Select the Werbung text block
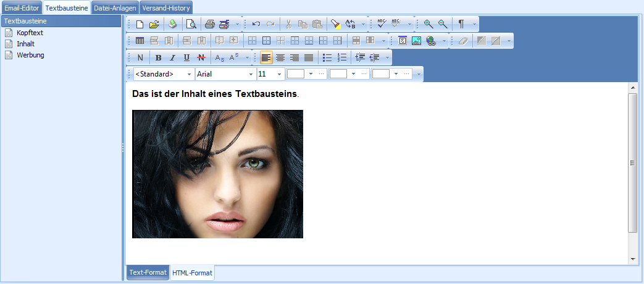This screenshot has height=284, width=644. (30, 55)
